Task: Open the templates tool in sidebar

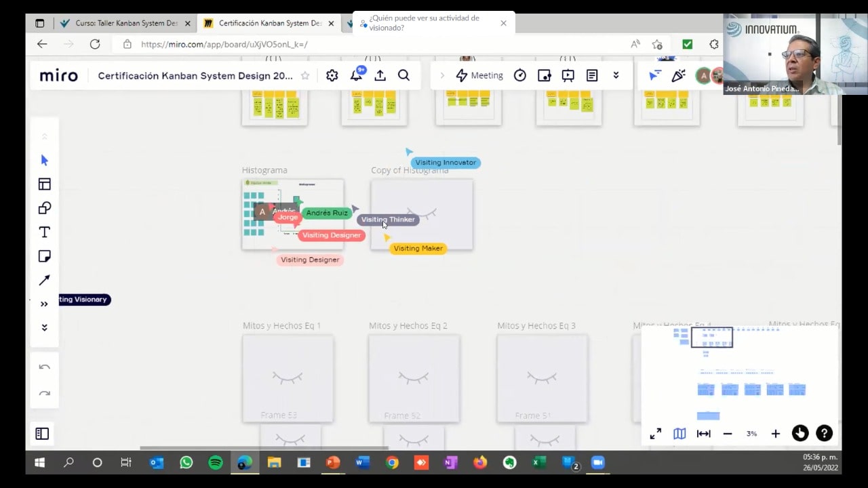Action: pos(45,184)
